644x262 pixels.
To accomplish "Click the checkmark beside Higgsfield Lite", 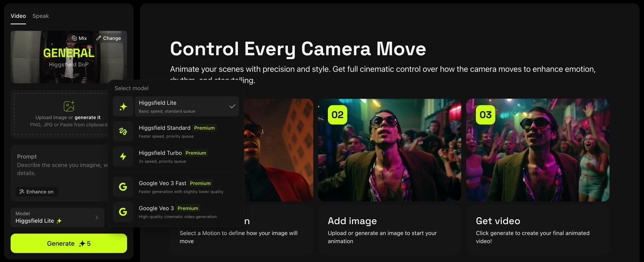I will click(232, 107).
